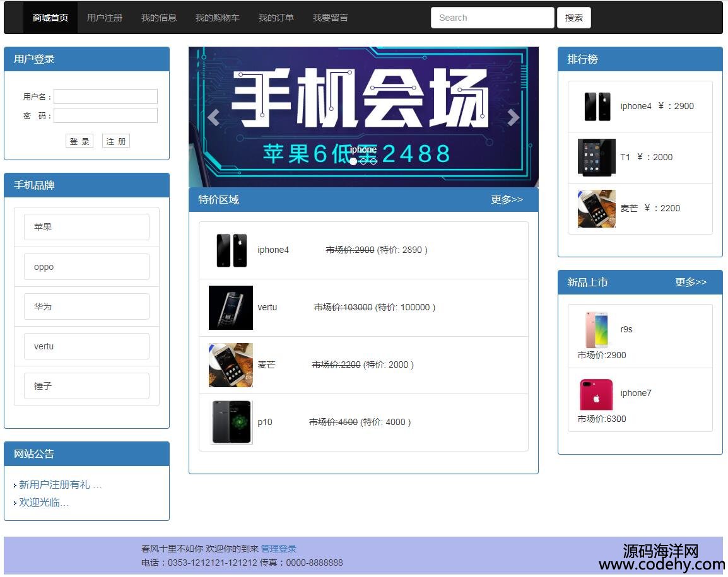Screen dimensions: 728x577
Task: Click the 注册 button in login panel
Action: tap(116, 141)
